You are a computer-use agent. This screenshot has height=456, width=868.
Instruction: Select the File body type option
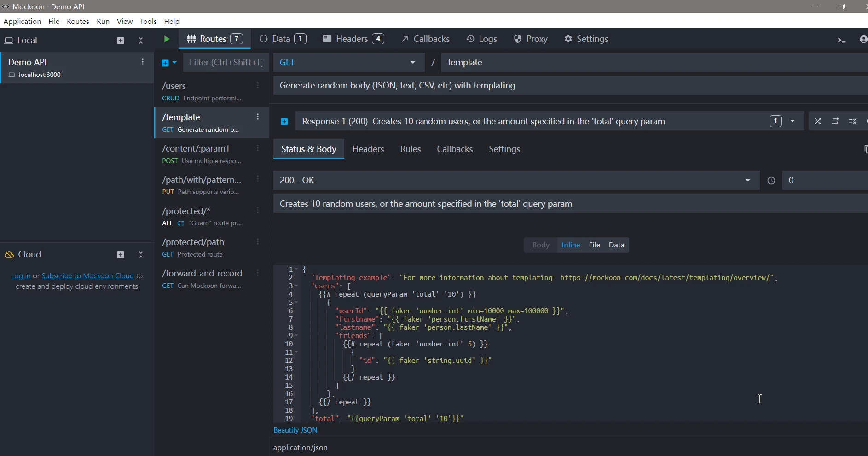pyautogui.click(x=594, y=245)
